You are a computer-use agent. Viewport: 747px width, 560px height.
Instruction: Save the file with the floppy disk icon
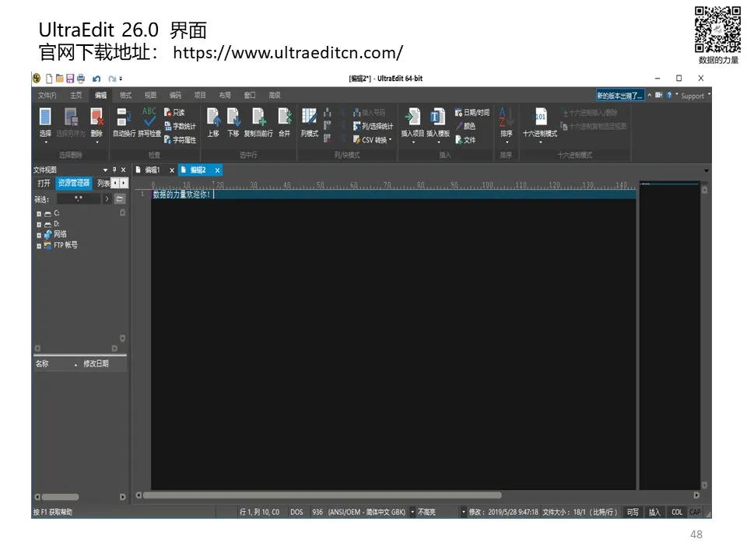(70, 79)
